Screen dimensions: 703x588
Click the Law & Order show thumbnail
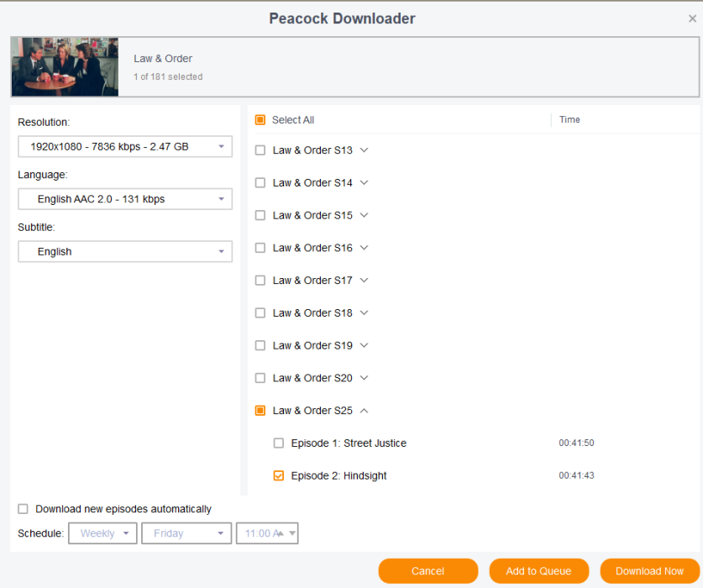click(x=65, y=67)
